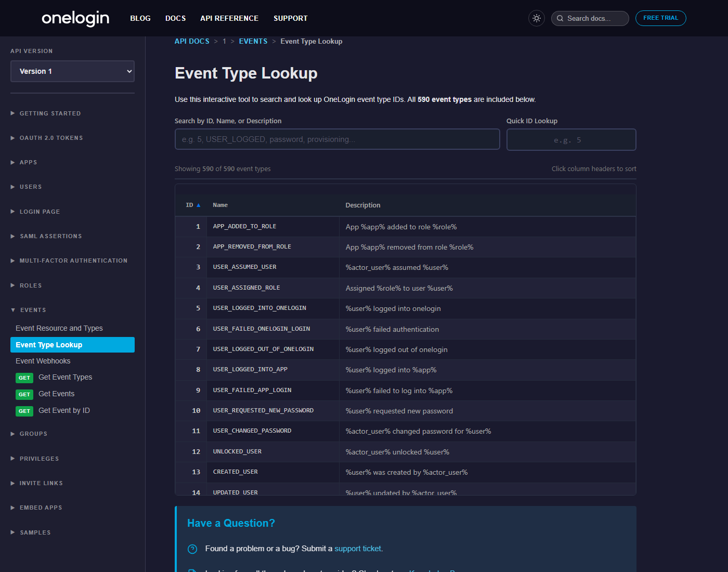Sort the table by Description column

tap(363, 205)
